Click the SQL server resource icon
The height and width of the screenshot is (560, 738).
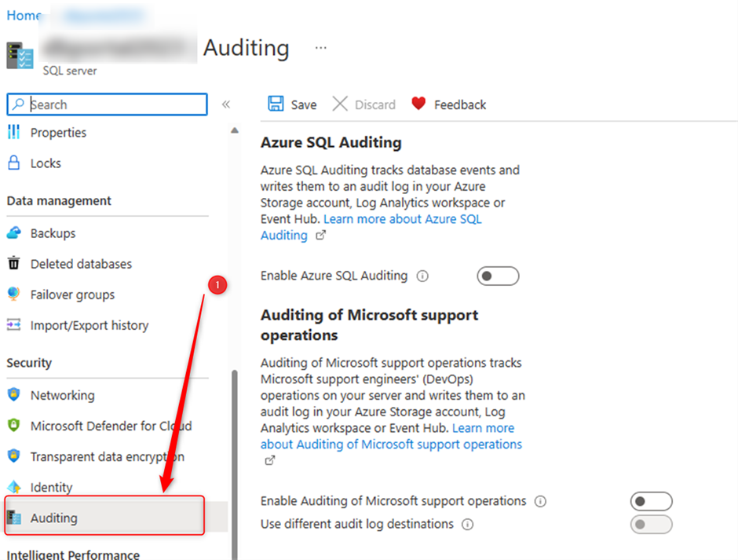click(20, 56)
